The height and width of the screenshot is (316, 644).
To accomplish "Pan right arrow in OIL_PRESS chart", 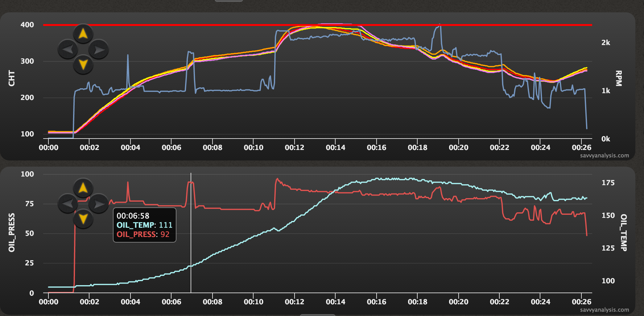I will click(99, 203).
